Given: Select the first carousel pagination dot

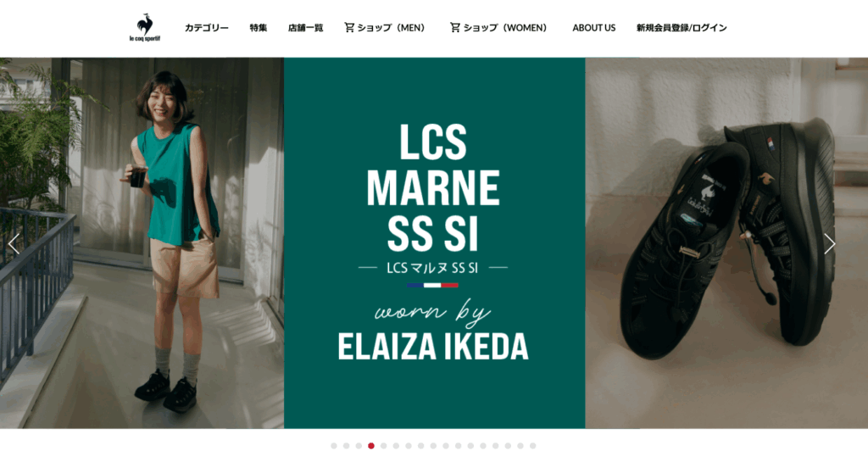Looking at the screenshot, I should point(334,446).
